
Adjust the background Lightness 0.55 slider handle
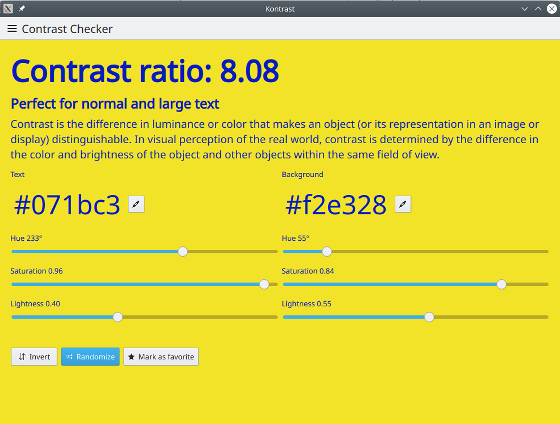429,317
